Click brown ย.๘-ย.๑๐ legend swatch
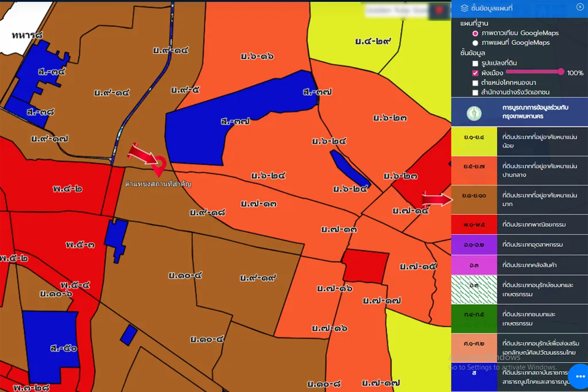 point(474,200)
